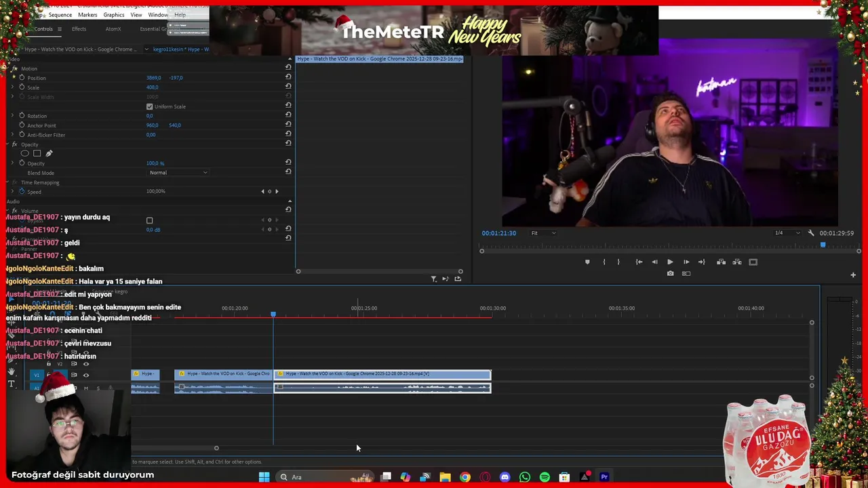The image size is (868, 488).
Task: Expand the Opacity value property
Action: click(x=13, y=163)
